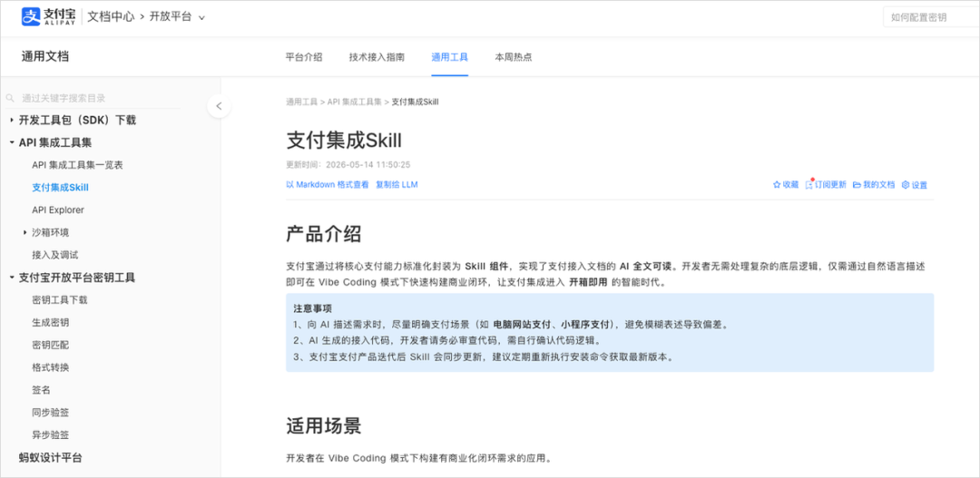The image size is (980, 478).
Task: Open 蚂蚁设计平台 in sidebar
Action: click(50, 457)
